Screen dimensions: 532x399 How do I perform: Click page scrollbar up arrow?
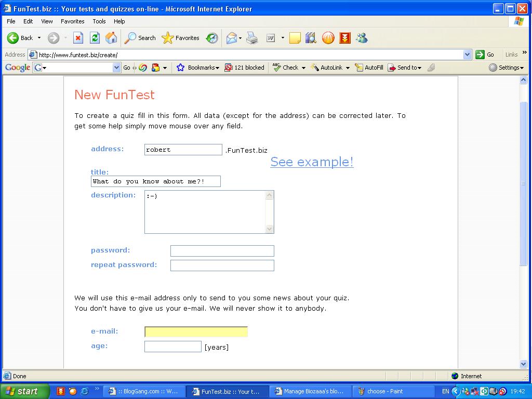524,80
